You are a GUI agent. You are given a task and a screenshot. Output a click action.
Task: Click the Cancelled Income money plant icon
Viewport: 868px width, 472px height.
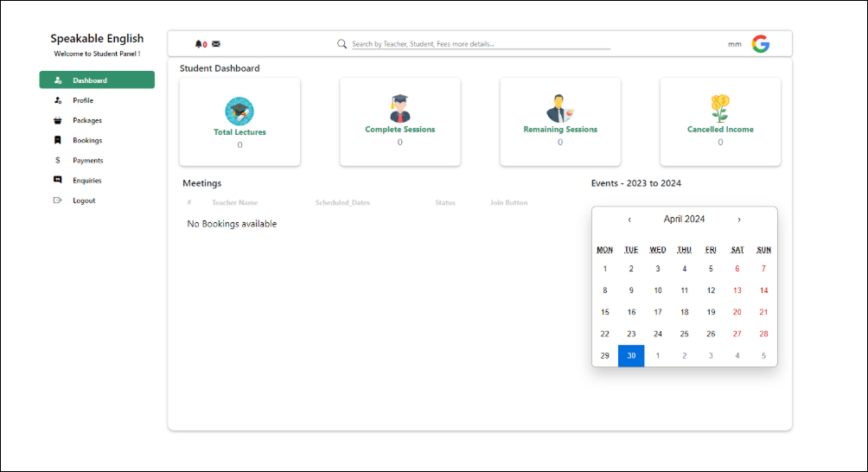coord(720,108)
